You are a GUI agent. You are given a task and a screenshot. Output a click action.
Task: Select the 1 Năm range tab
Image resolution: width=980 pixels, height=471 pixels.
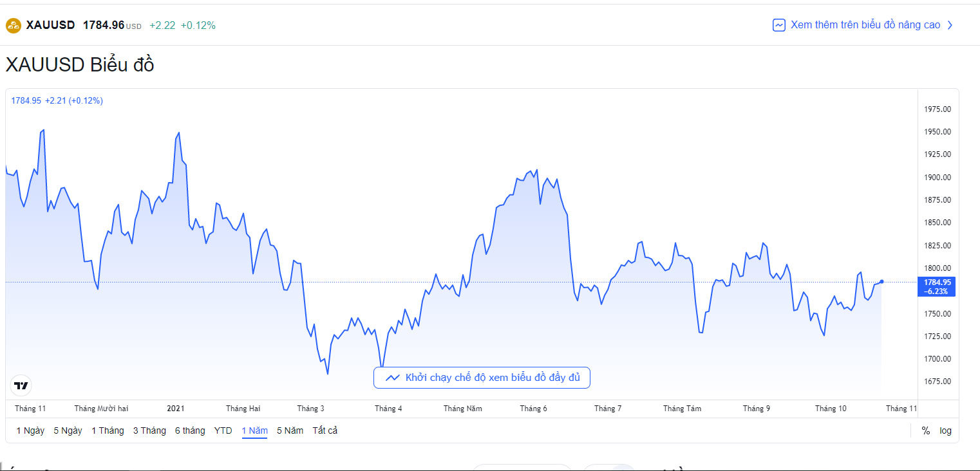tap(254, 430)
